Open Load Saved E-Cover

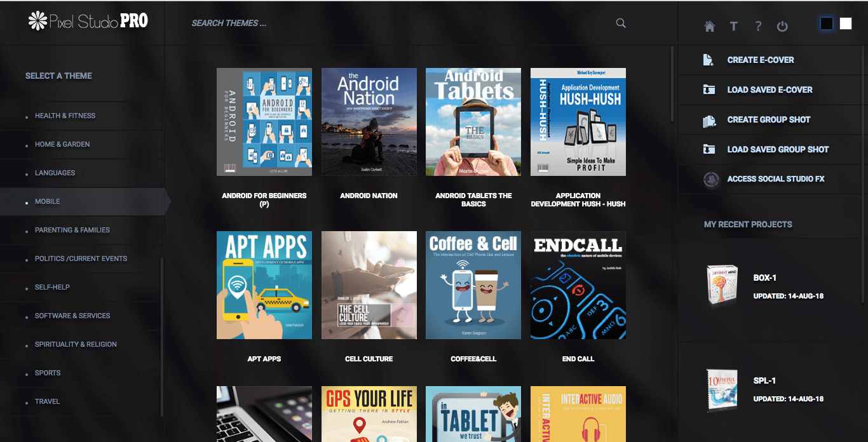[770, 90]
